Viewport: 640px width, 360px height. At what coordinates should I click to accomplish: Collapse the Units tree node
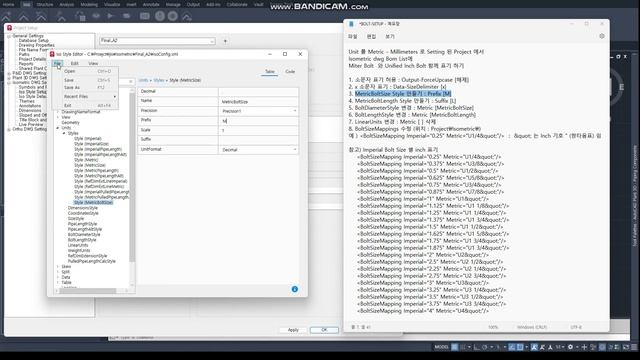click(58, 128)
